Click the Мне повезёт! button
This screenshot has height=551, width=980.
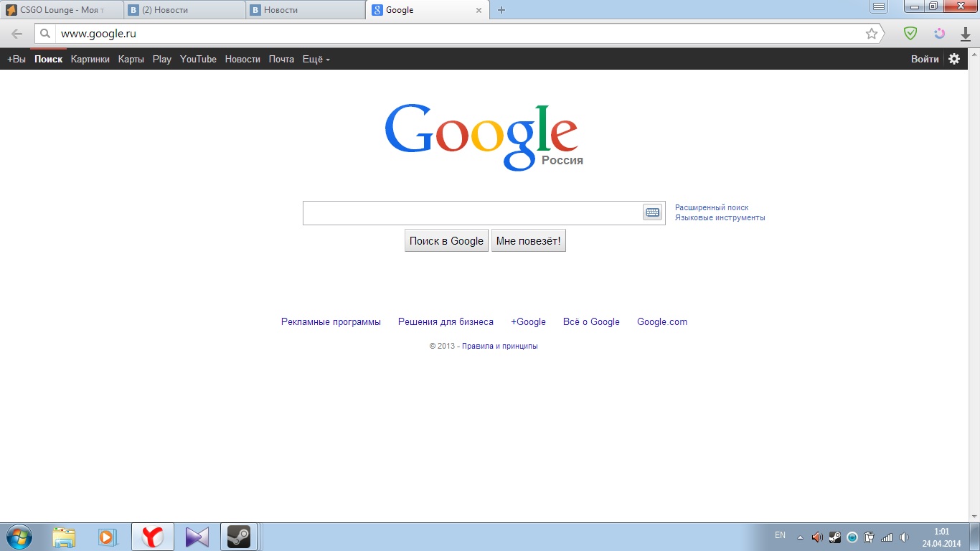tap(529, 241)
